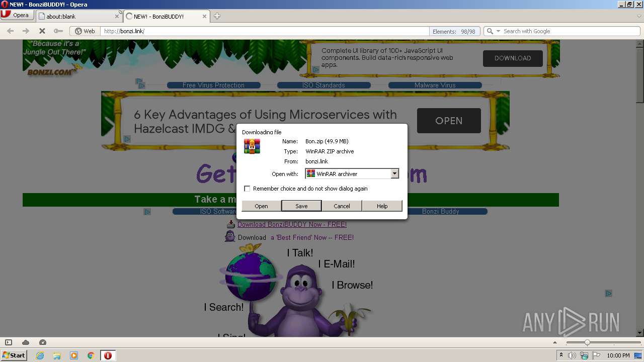The width and height of the screenshot is (644, 362).
Task: Click the Opera Link cloud icon
Action: 26,342
